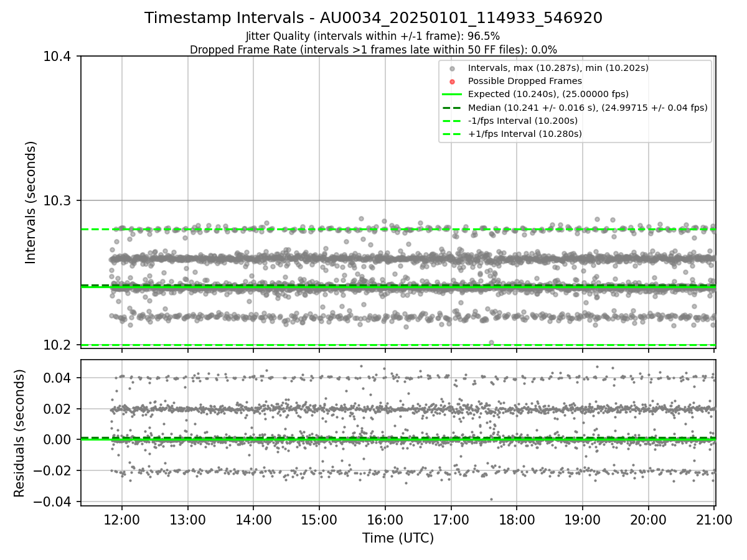Click the 19:00 tick label on the time axis
747x560 pixels.
(x=583, y=520)
